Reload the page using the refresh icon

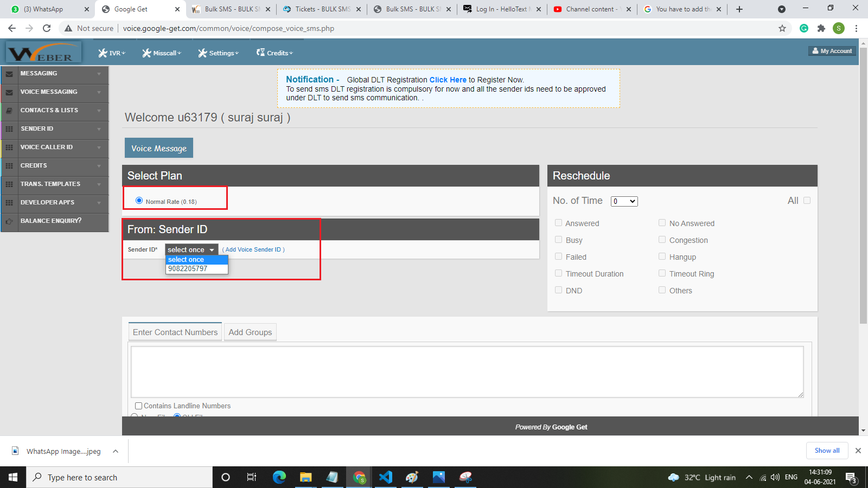click(47, 28)
